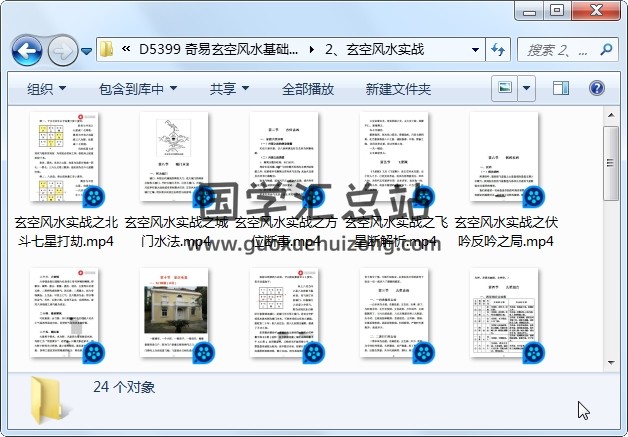
Task: Open the 共享 menu
Action: (x=230, y=89)
